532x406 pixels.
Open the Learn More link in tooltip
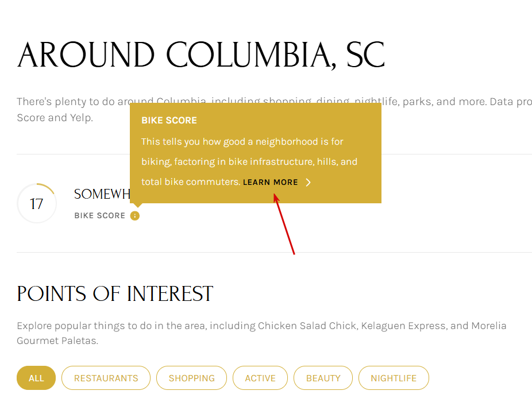coord(270,183)
